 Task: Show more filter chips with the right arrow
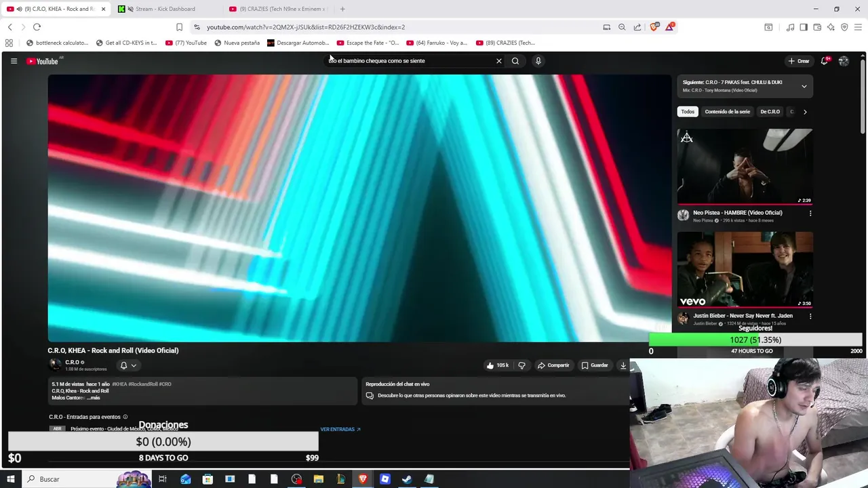[x=805, y=112]
